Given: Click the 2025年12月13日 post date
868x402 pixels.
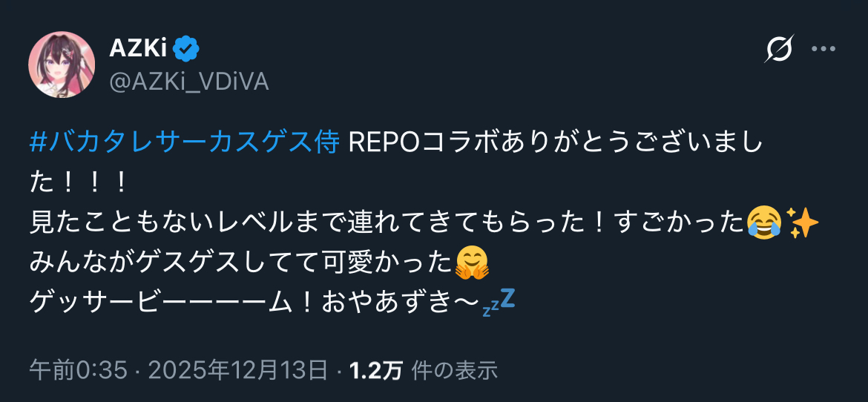Looking at the screenshot, I should pos(238,370).
